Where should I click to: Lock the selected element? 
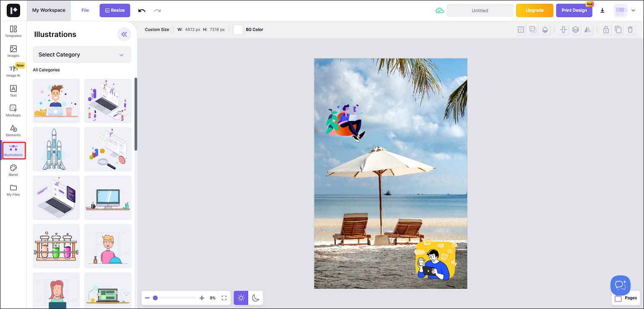606,29
